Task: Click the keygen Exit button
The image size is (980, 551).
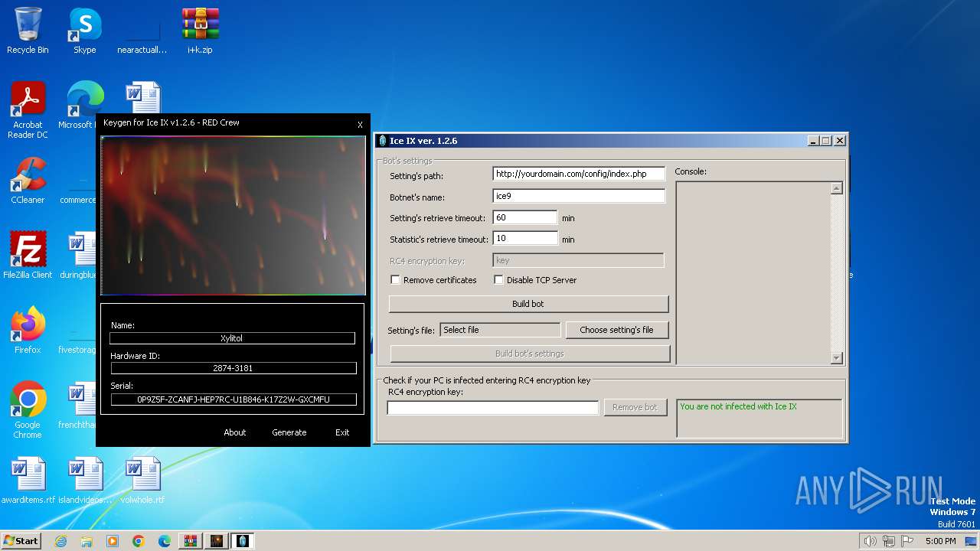Action: pyautogui.click(x=342, y=432)
